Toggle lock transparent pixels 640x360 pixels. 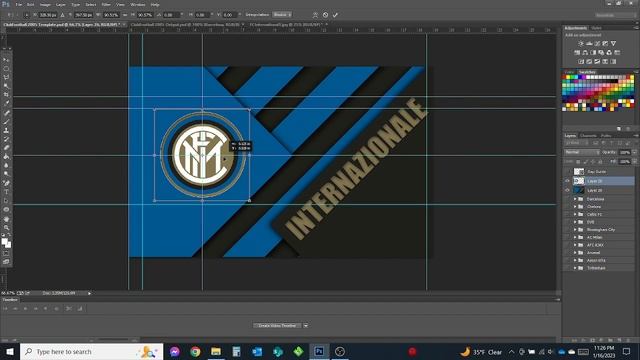pyautogui.click(x=578, y=162)
